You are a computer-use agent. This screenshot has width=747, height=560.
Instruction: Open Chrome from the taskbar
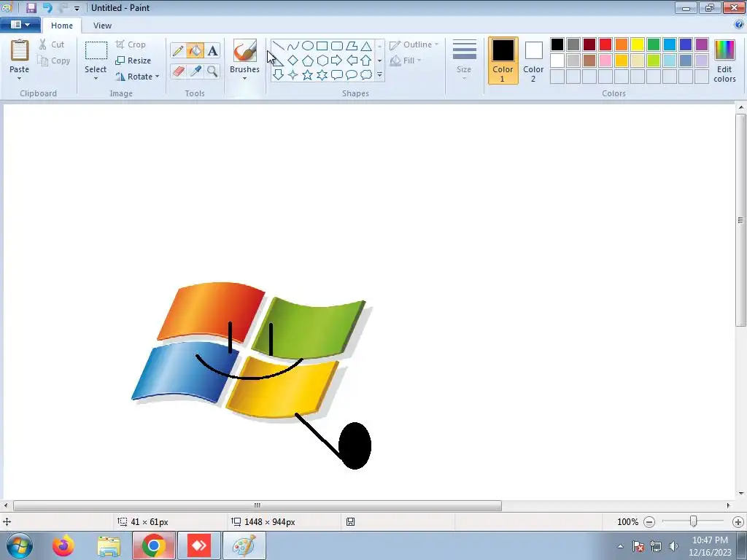[x=153, y=545]
